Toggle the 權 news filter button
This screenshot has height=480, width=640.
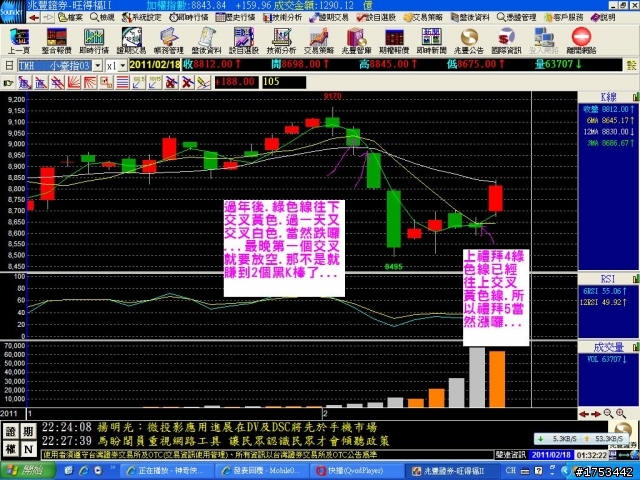coord(11,449)
